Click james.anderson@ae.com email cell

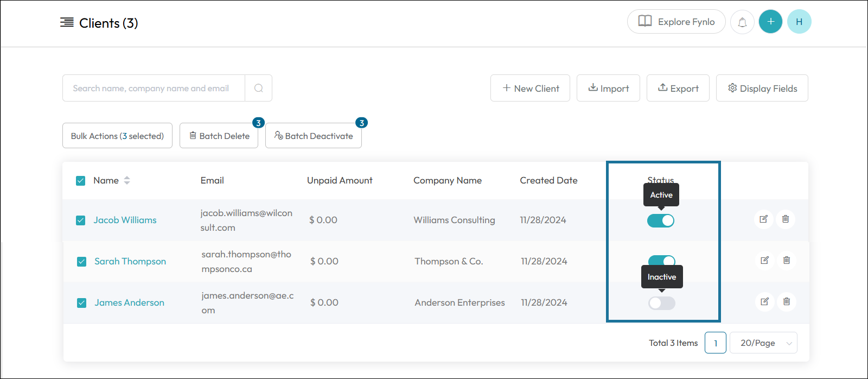[x=247, y=303]
